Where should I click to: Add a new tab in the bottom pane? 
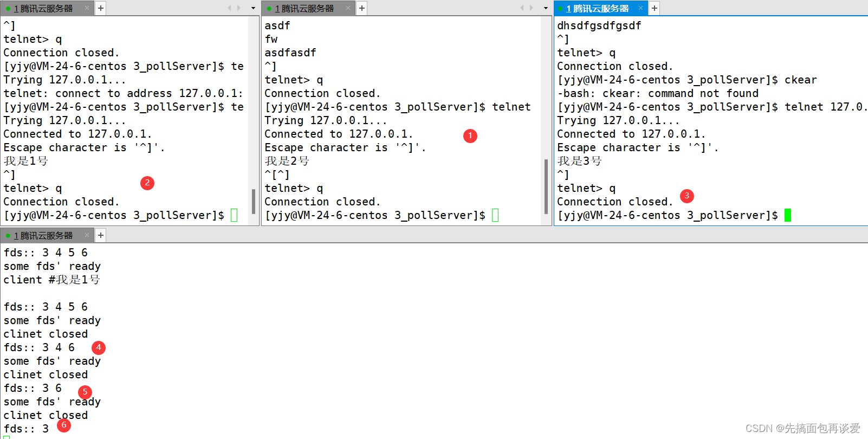[101, 235]
